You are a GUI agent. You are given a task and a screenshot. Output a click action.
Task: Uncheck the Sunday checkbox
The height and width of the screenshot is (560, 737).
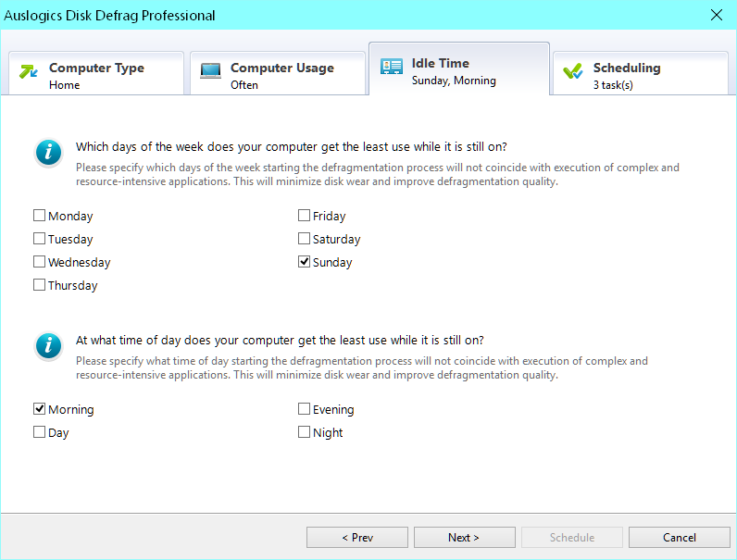[x=304, y=262]
